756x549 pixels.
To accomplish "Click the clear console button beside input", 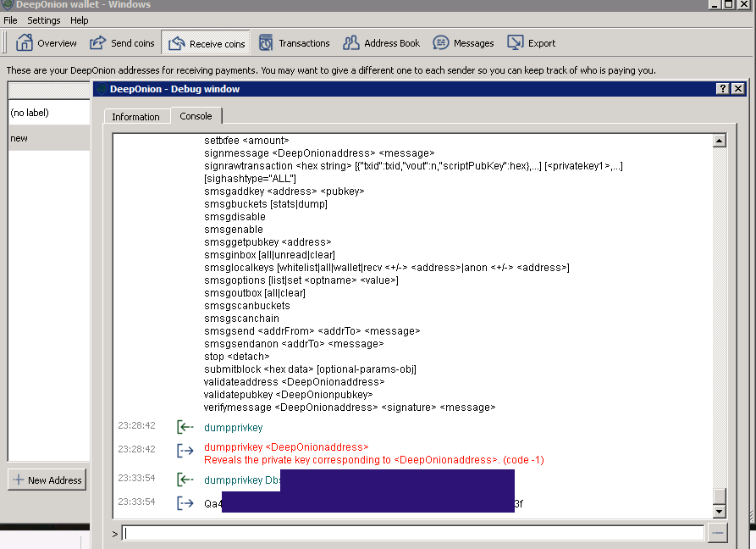I will point(717,533).
